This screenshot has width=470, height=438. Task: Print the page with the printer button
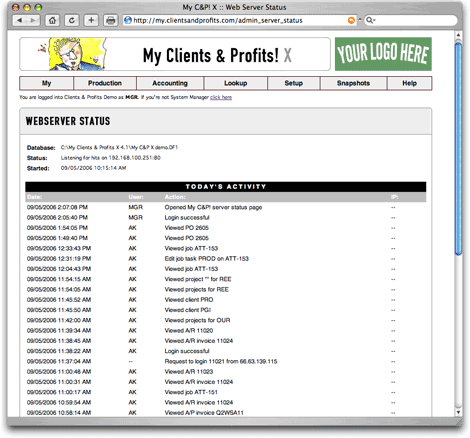click(111, 20)
